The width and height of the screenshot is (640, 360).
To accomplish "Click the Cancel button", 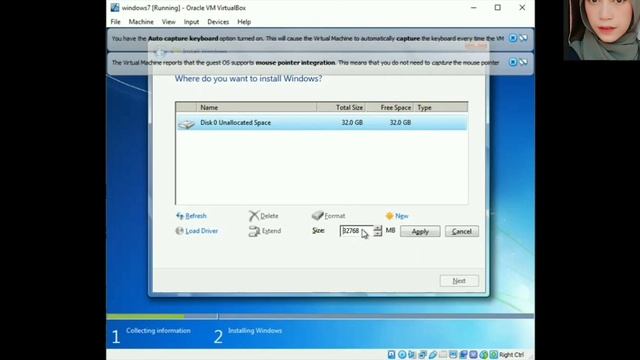I will click(x=462, y=231).
